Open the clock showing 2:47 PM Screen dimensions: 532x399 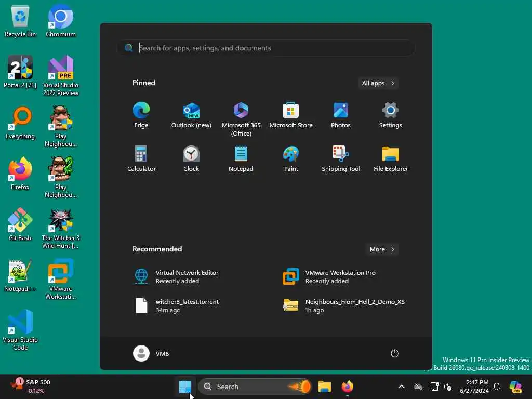click(474, 387)
